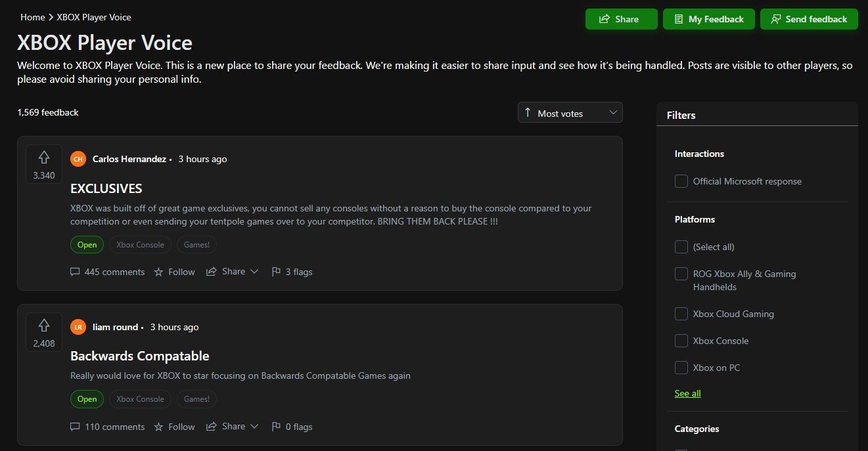Click the 2,408 vote count
Screen dimensions: 868x451
[44, 343]
